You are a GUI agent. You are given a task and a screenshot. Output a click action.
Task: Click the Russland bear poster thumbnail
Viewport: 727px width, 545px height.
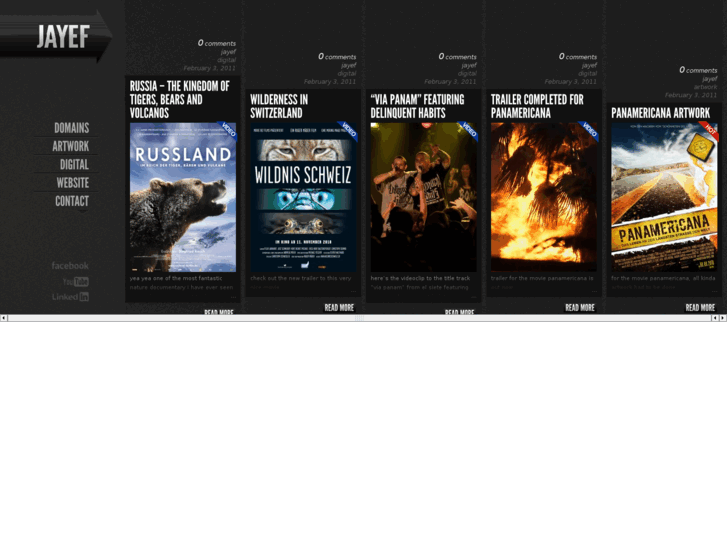point(183,197)
